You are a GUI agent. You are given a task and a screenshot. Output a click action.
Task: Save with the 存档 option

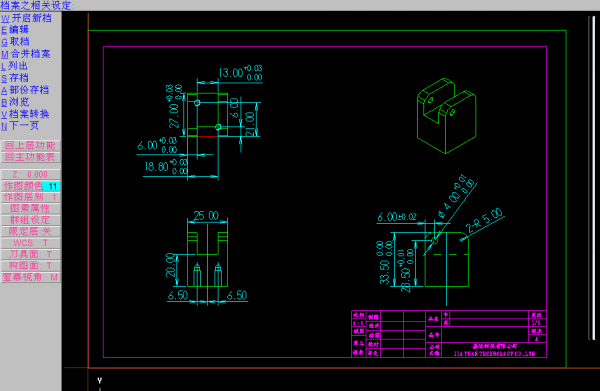pos(15,78)
